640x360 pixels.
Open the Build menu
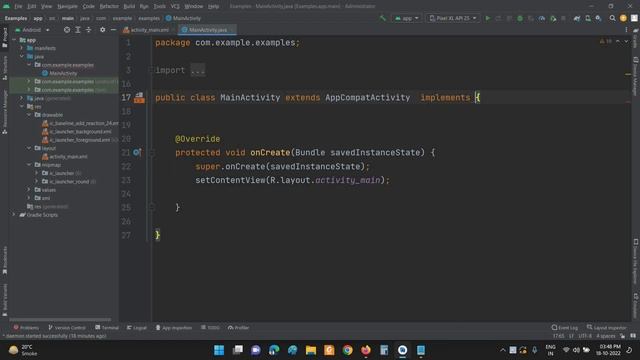(129, 6)
